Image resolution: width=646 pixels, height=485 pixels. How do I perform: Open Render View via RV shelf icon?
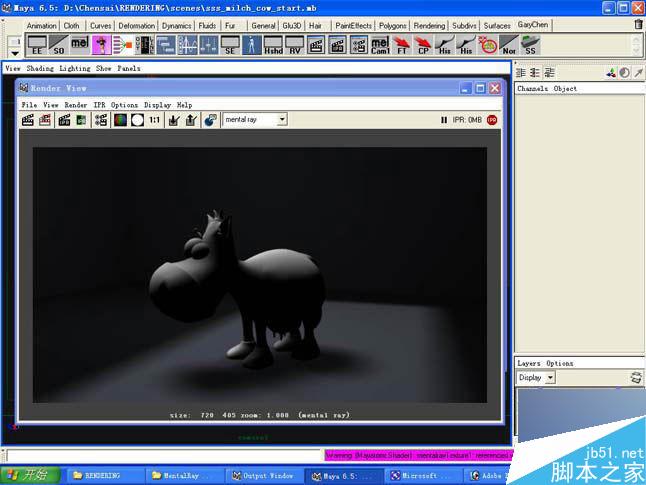point(295,45)
